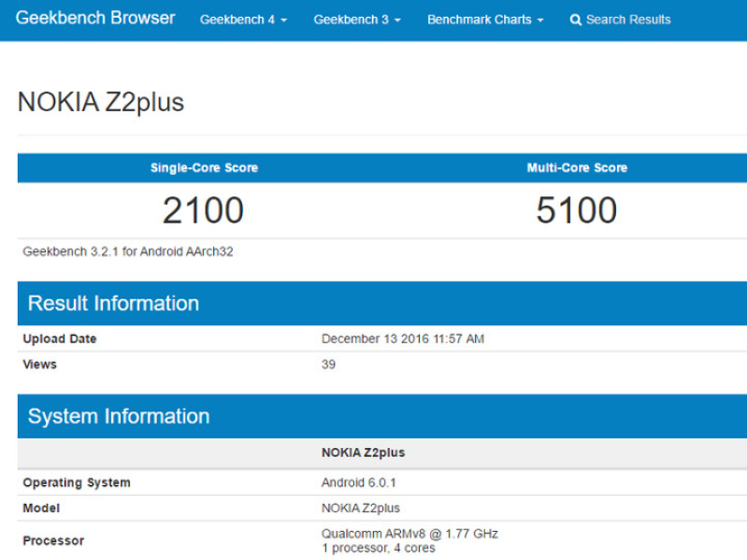Click the NOKIA Z2plus table column heading
Viewport: 747px width, 560px height.
coord(363,452)
